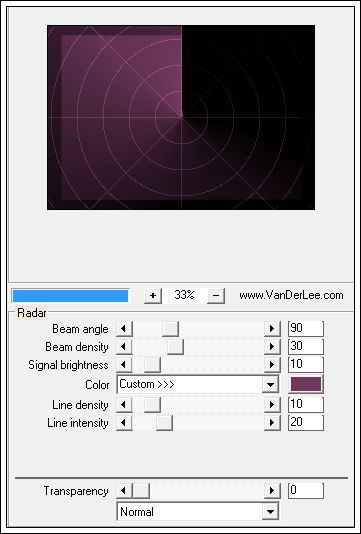
Task: Increase Signal brightness with right arrow
Action: tap(272, 365)
